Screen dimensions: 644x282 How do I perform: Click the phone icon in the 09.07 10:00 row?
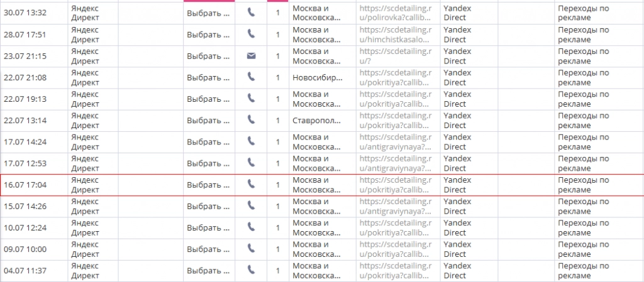(x=251, y=249)
